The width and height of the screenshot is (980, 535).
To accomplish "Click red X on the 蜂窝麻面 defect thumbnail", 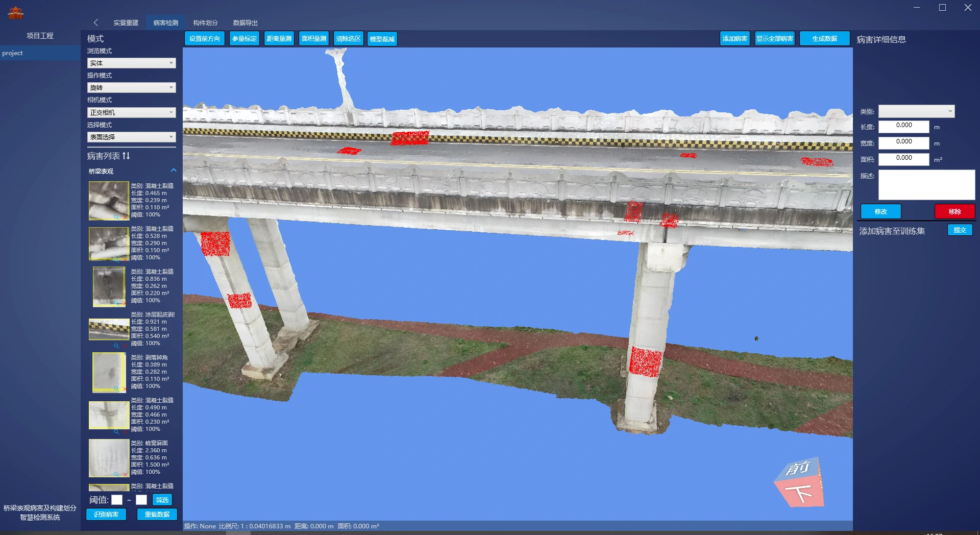I will coord(125,475).
